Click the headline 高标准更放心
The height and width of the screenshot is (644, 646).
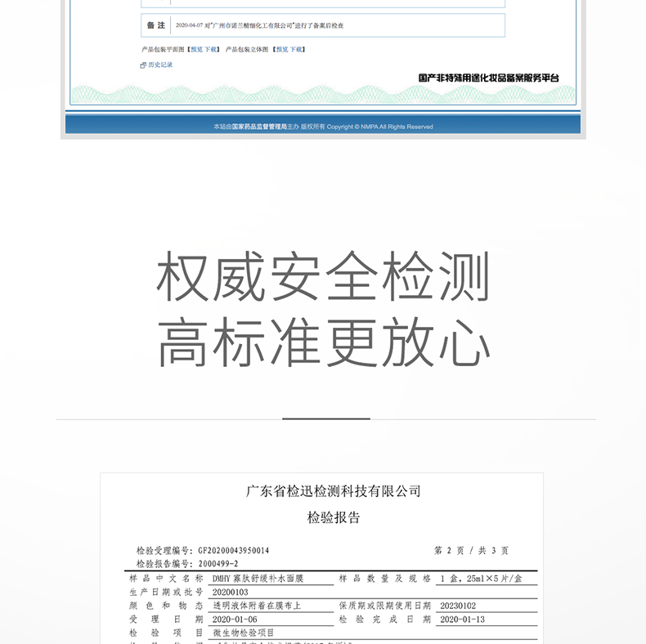[324, 342]
